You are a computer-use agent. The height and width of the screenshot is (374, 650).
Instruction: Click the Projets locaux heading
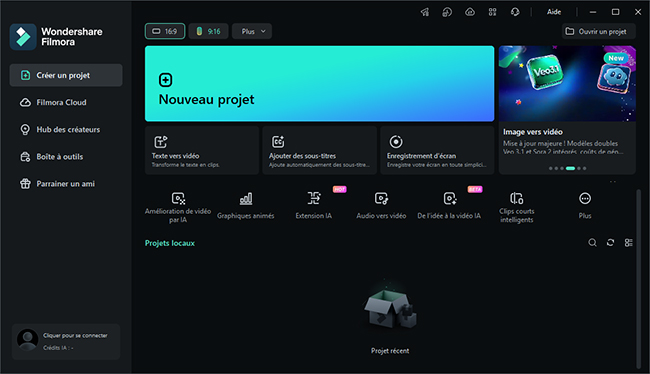coord(170,243)
